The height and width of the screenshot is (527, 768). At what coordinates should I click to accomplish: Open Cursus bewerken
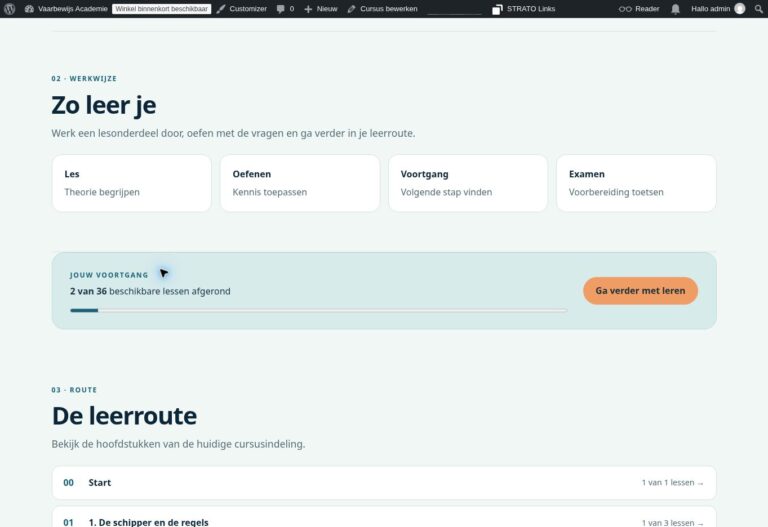tap(388, 9)
